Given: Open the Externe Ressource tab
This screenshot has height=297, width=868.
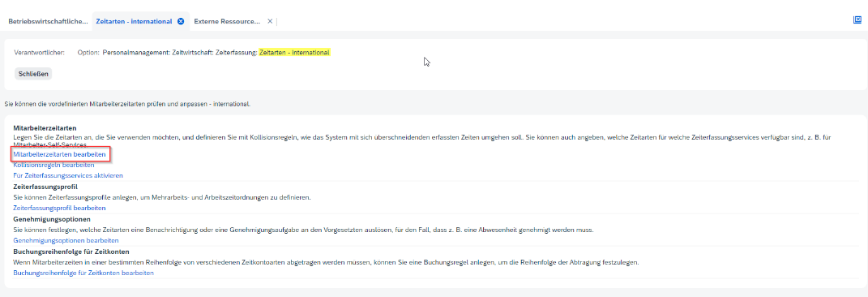Looking at the screenshot, I should 227,21.
